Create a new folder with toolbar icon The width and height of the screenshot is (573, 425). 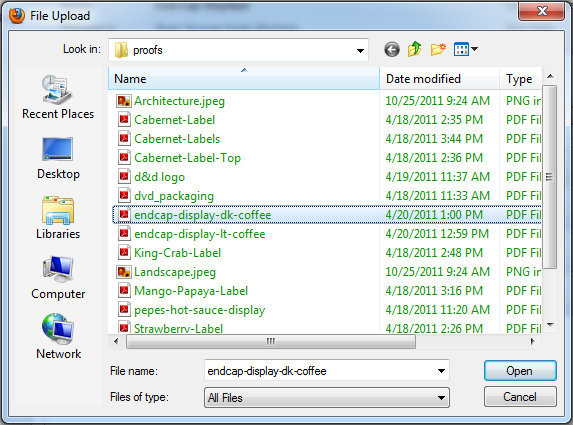(438, 49)
